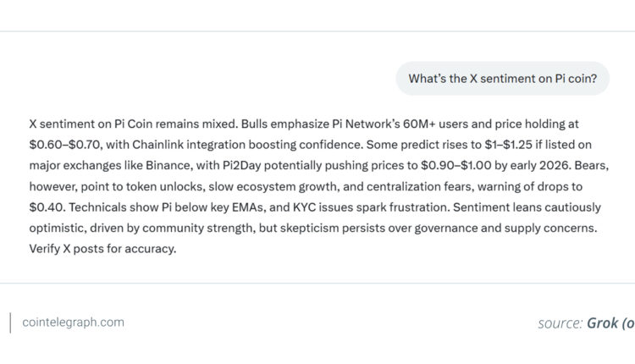Click "governance and supply concerns" text

[495, 229]
